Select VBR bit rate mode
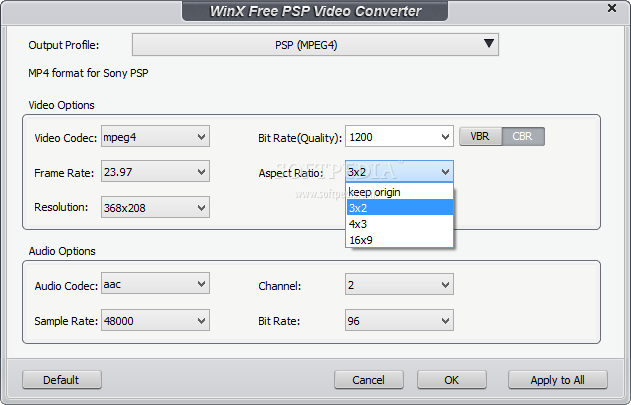The height and width of the screenshot is (405, 631). click(x=480, y=136)
